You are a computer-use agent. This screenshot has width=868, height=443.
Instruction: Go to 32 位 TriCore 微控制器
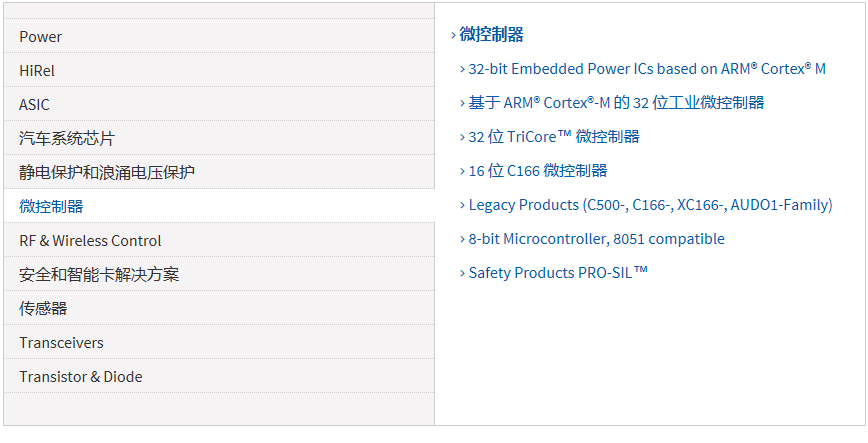tap(554, 137)
